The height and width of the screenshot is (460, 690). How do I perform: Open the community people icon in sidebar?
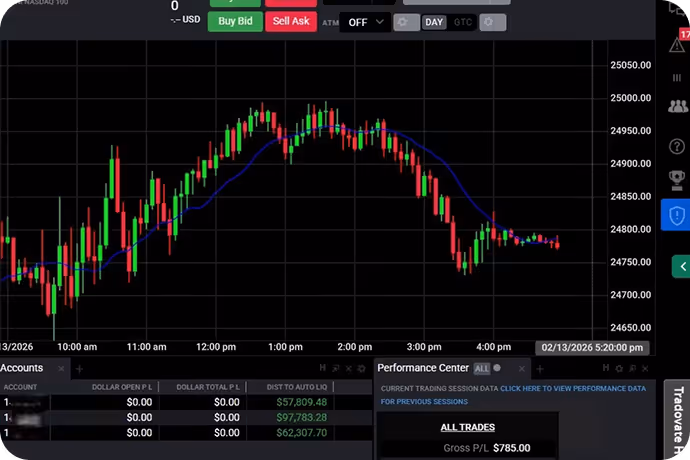click(x=677, y=106)
